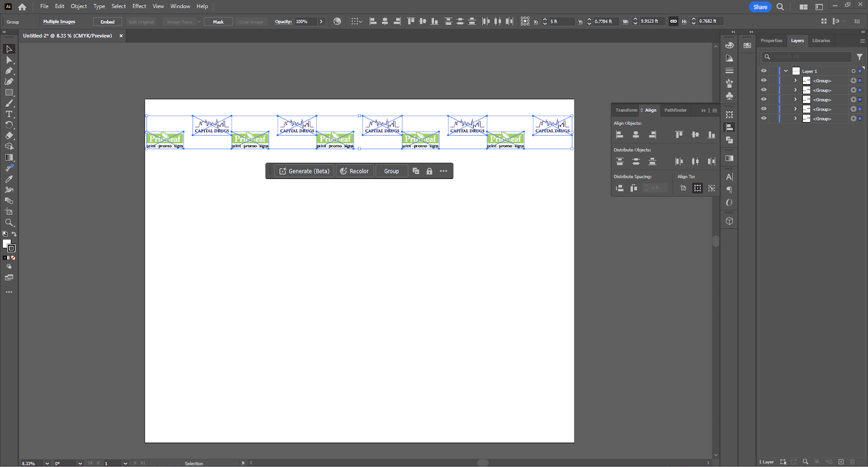Select the Zoom tool
Viewport: 868px width, 467px height.
(x=9, y=222)
